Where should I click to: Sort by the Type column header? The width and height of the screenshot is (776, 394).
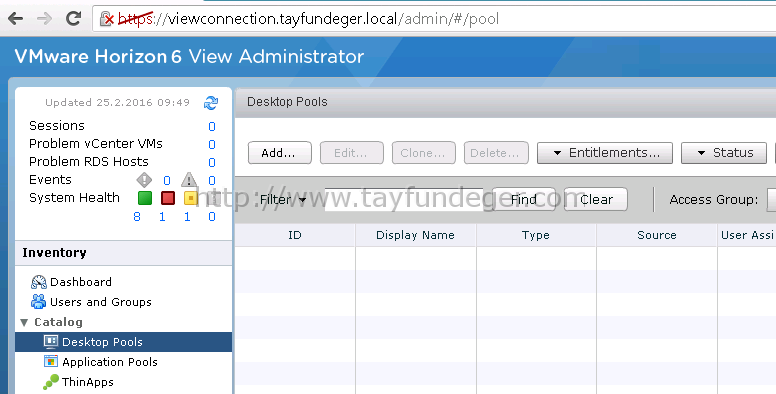[536, 235]
